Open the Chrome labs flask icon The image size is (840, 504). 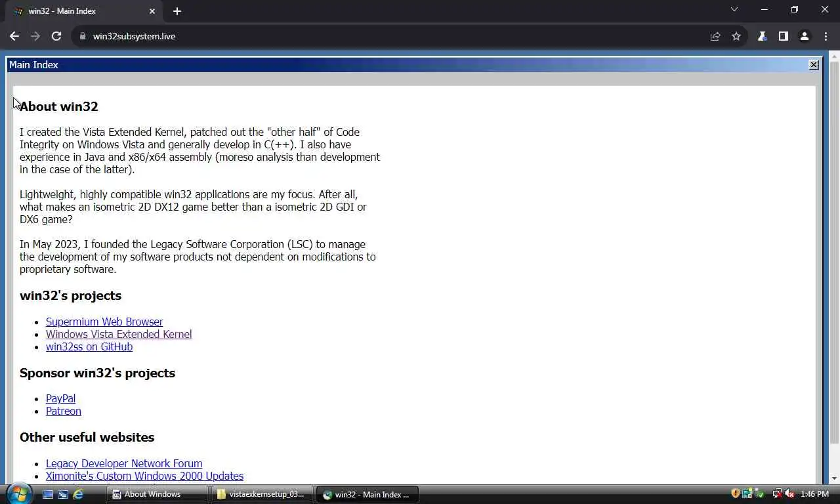762,36
